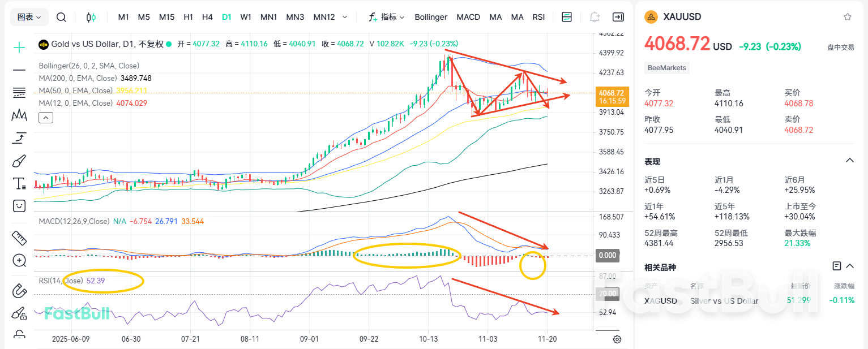
Task: Open the text annotation tool
Action: coord(19,183)
